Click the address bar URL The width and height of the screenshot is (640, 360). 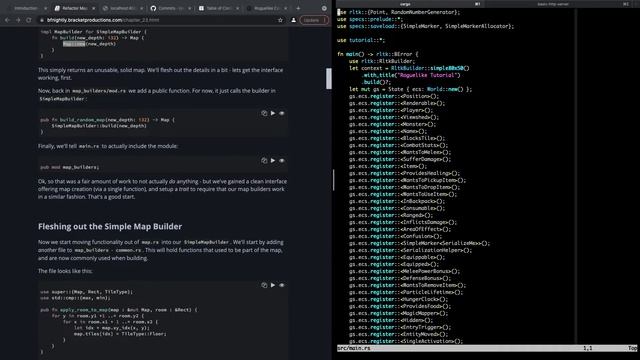pyautogui.click(x=103, y=20)
